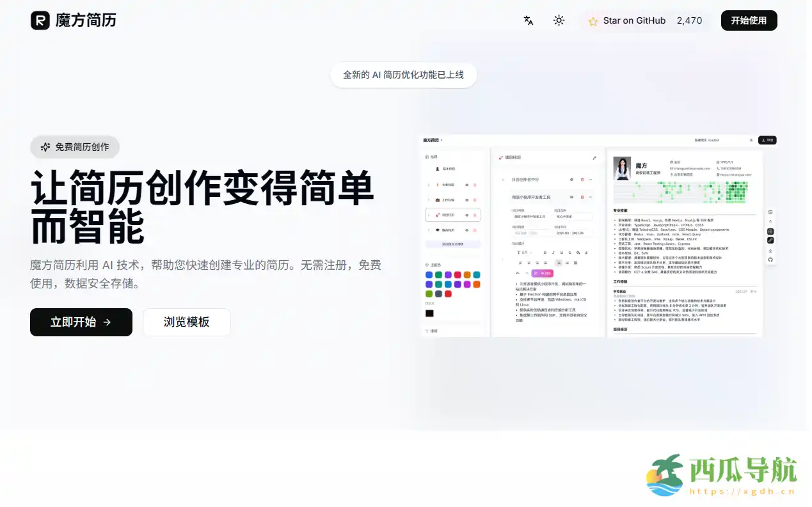Apply italic formatting in the project description editor
Image resolution: width=812 pixels, height=507 pixels.
553,252
